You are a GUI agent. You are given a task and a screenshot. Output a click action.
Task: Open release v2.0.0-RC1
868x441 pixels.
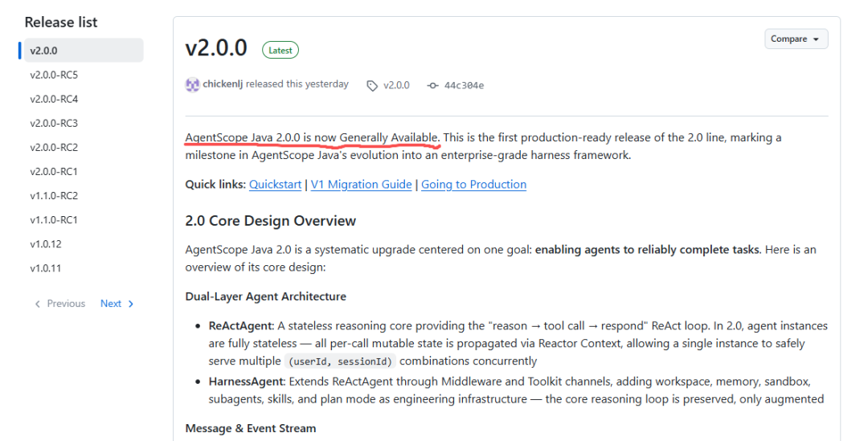54,172
